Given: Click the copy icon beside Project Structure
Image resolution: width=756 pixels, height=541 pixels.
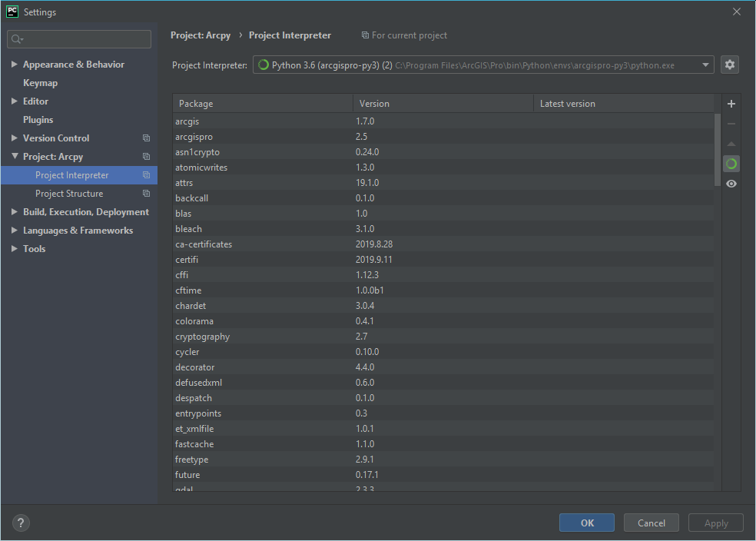Looking at the screenshot, I should 146,194.
